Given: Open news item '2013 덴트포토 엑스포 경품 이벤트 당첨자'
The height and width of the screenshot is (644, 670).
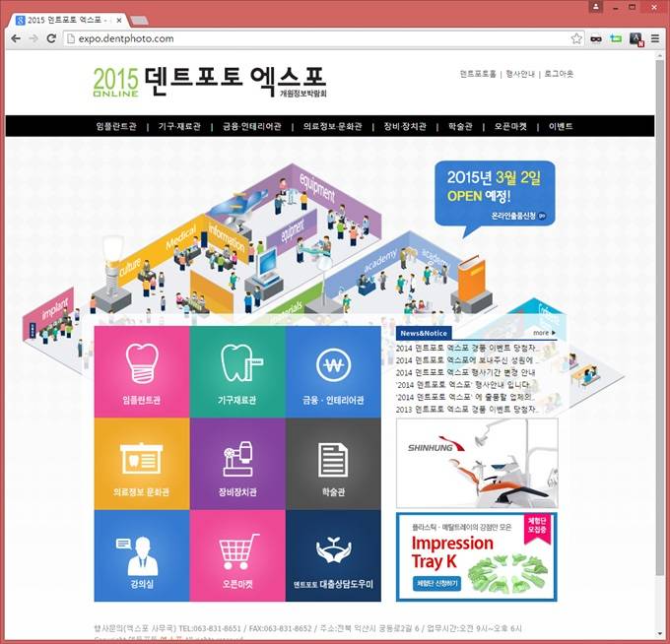Looking at the screenshot, I should pyautogui.click(x=467, y=409).
